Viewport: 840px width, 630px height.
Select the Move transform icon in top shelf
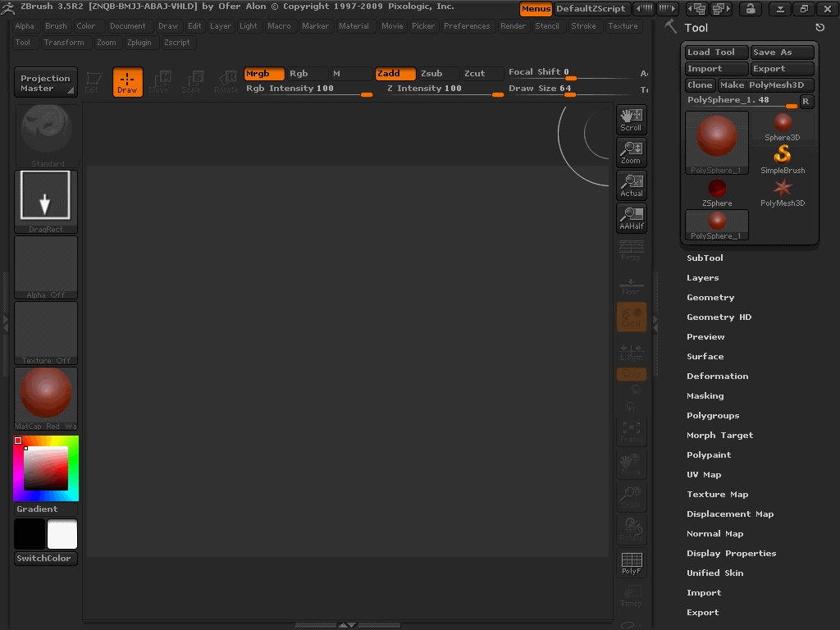tap(160, 82)
